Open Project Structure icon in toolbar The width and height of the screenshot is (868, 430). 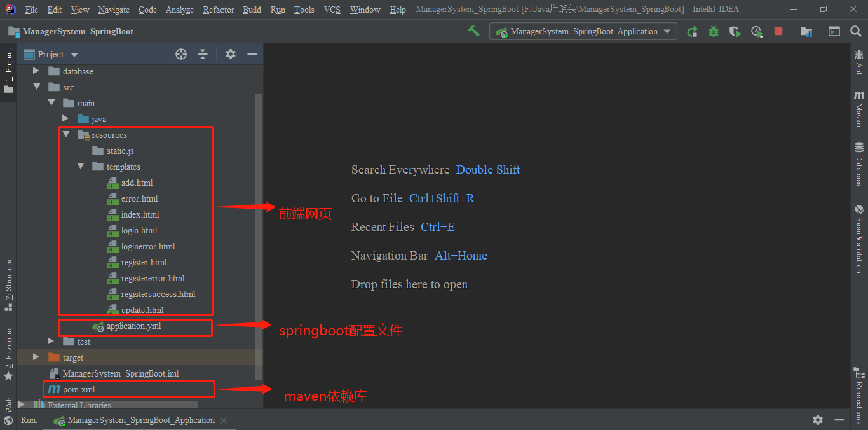(x=806, y=31)
